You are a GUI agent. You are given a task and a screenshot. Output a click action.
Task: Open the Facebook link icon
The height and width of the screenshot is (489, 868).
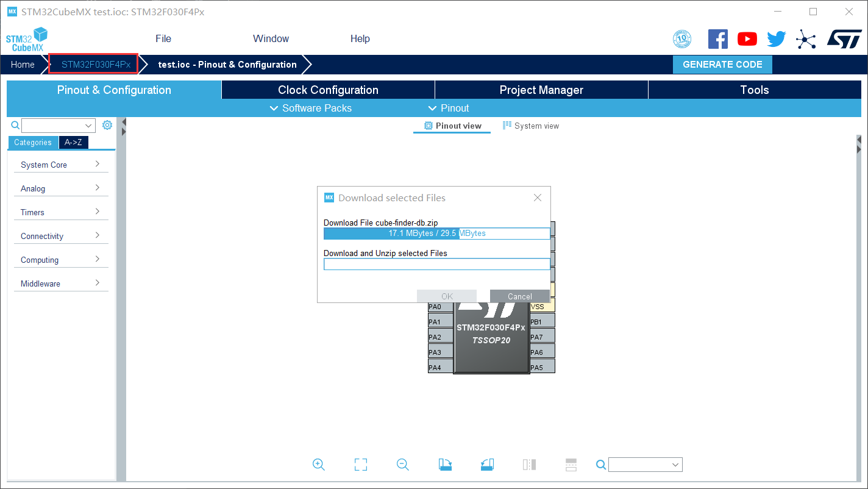pos(718,39)
